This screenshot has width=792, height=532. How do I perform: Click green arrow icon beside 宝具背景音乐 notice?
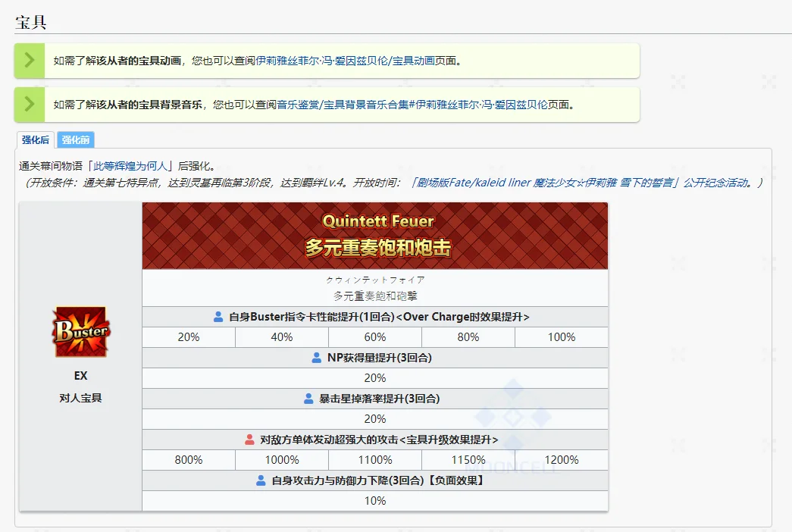pyautogui.click(x=30, y=105)
